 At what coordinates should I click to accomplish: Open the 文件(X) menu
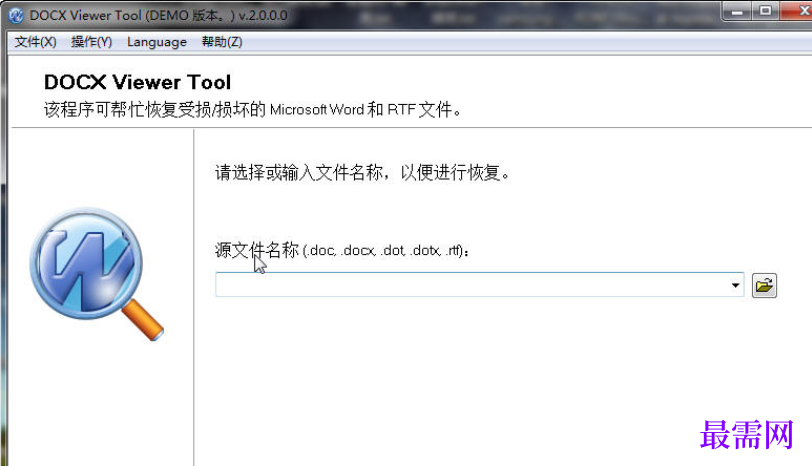pos(35,42)
